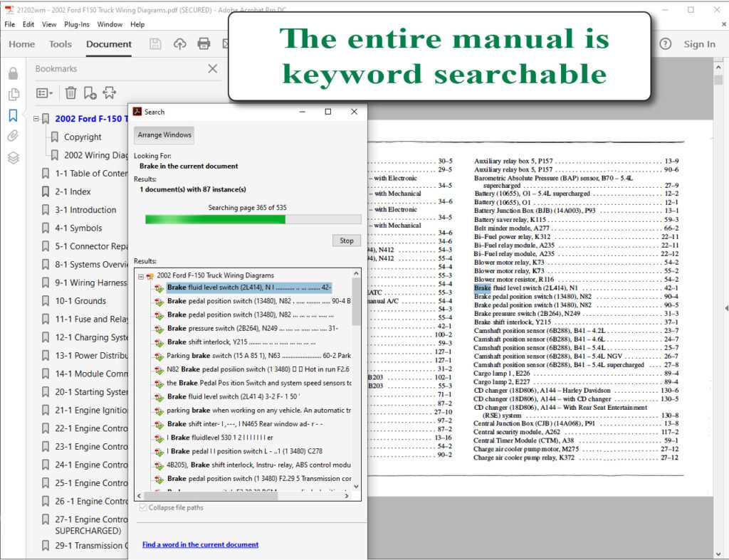Click the search progress bar
Screen dimensions: 729x560
[253, 219]
